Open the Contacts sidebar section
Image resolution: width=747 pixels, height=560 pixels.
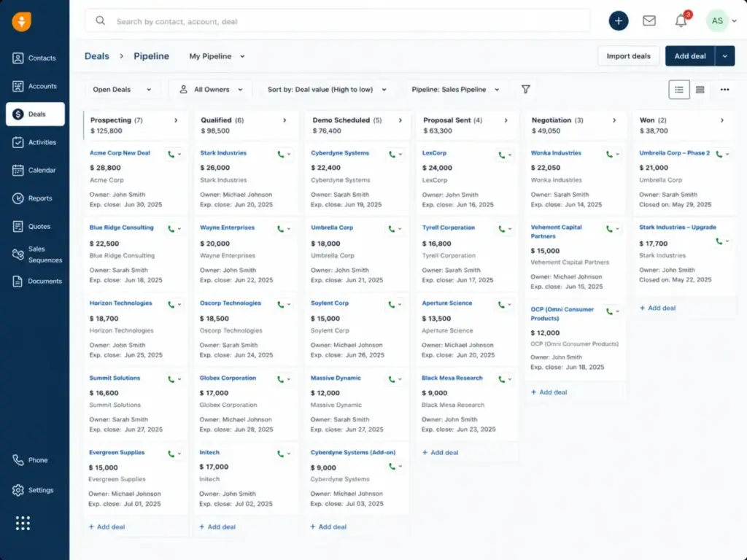coord(34,58)
